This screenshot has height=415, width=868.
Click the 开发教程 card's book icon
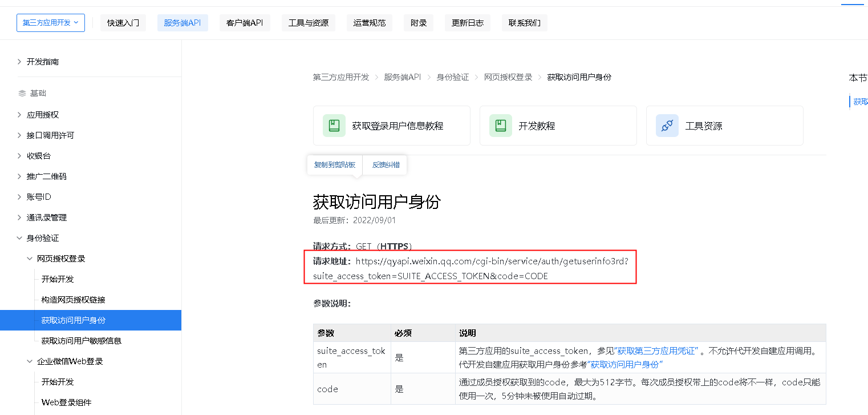tap(501, 125)
